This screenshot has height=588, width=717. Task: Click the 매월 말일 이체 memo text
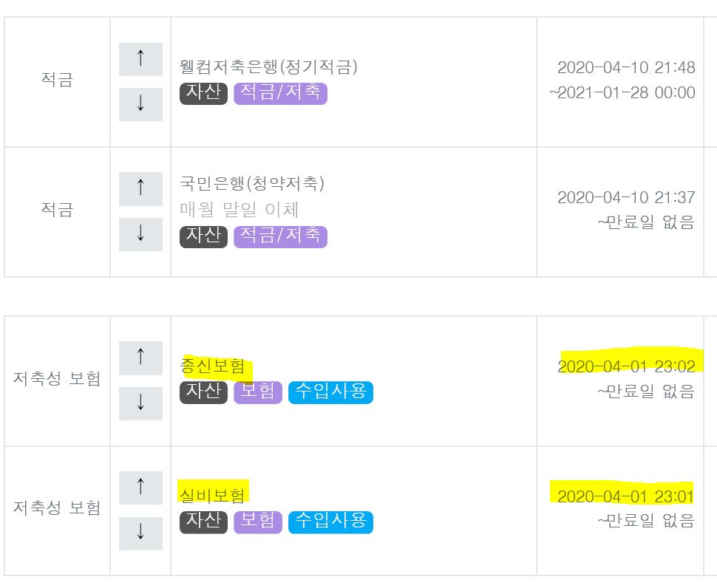239,210
